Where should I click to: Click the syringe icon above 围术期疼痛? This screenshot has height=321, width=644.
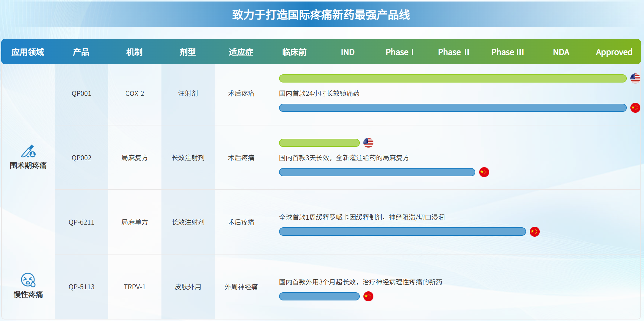(28, 151)
